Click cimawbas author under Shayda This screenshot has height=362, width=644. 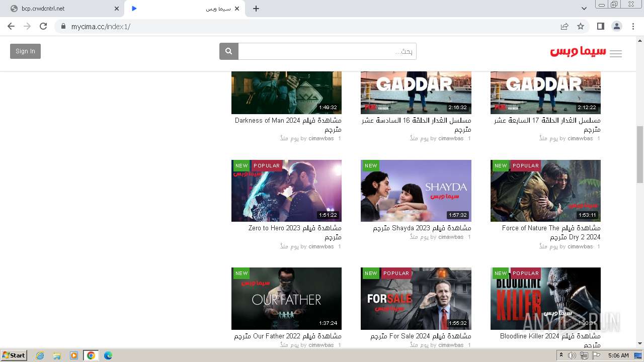coord(451,237)
